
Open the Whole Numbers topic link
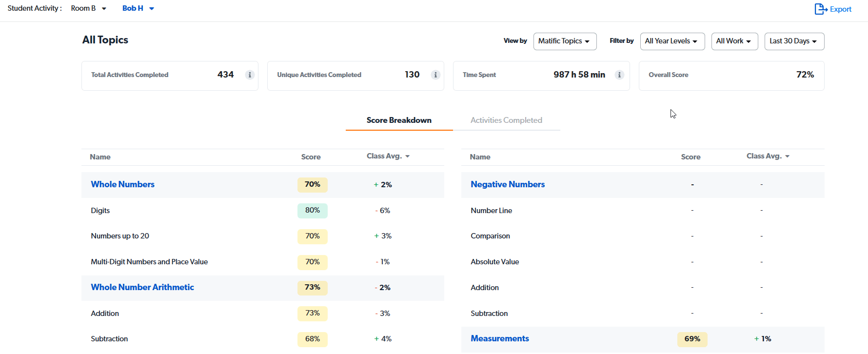tap(122, 185)
